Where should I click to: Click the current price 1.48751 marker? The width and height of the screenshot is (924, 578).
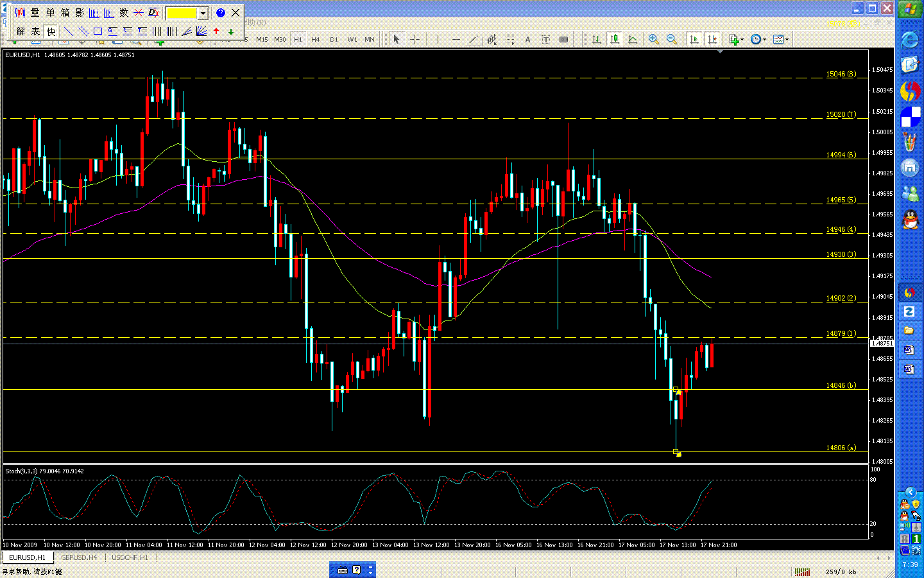click(x=882, y=344)
